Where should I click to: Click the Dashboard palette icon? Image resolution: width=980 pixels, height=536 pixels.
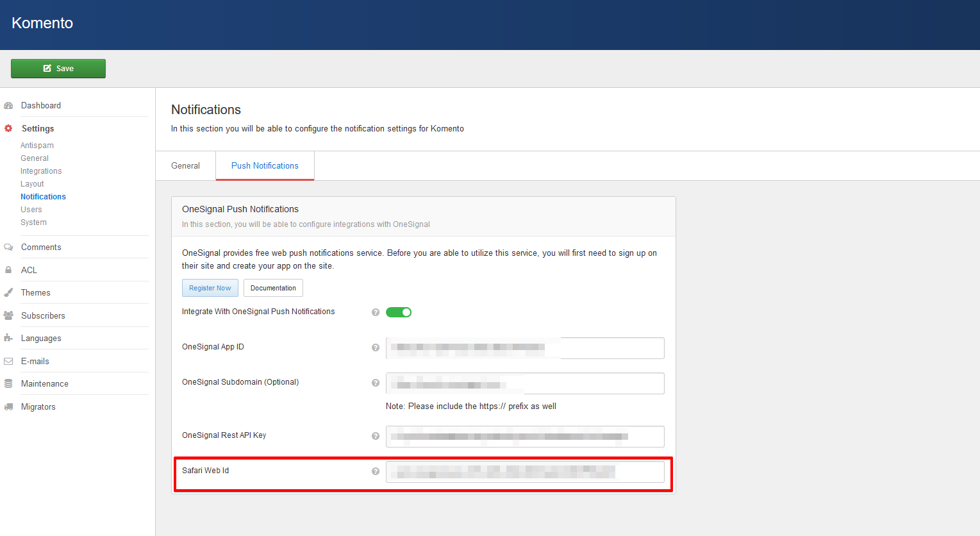click(x=8, y=106)
